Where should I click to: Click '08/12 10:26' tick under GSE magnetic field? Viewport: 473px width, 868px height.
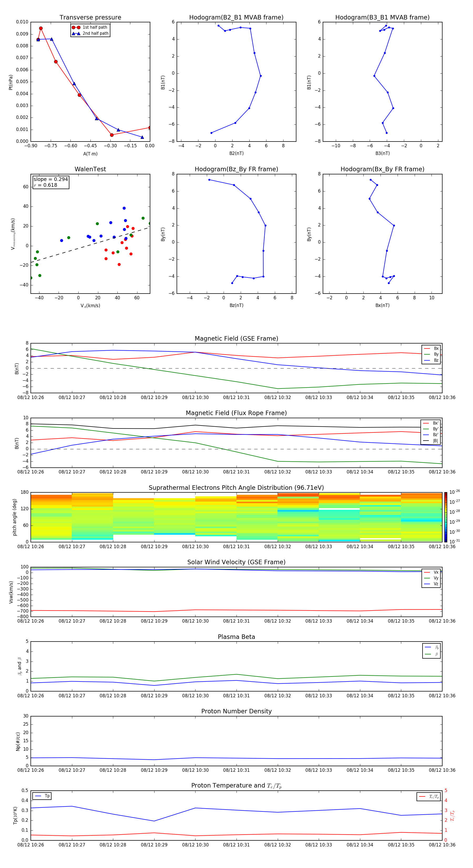31,397
